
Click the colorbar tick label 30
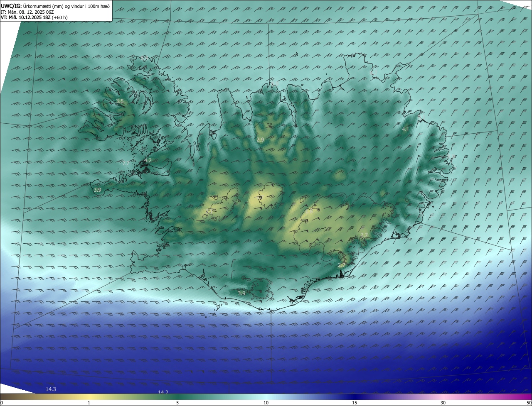point(443,403)
